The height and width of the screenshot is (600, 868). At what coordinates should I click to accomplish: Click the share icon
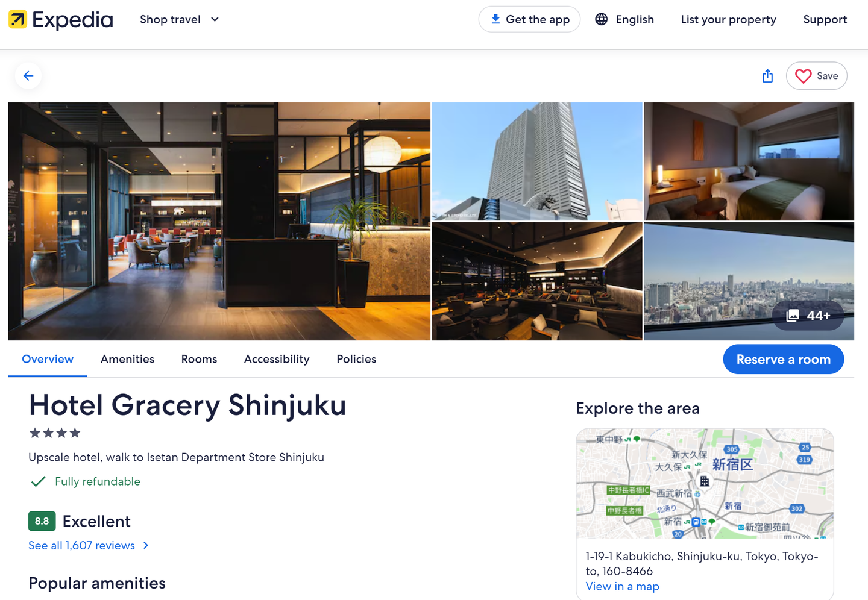[x=767, y=76]
